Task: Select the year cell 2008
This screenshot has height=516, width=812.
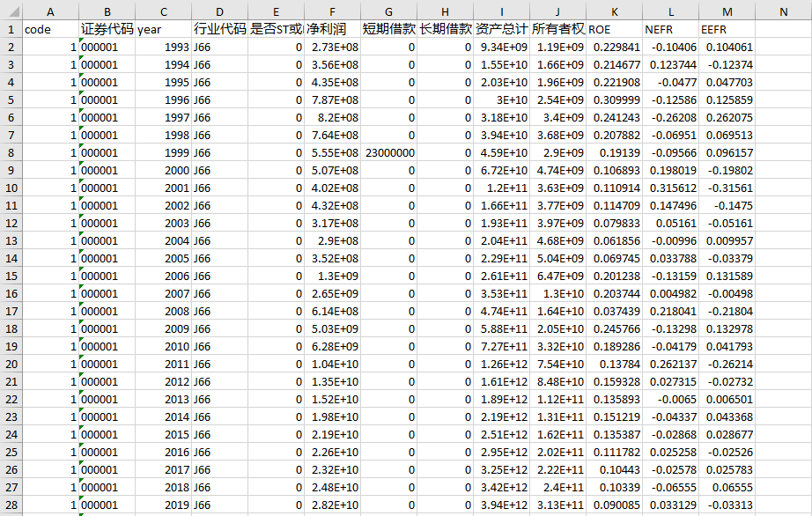Action: click(163, 311)
